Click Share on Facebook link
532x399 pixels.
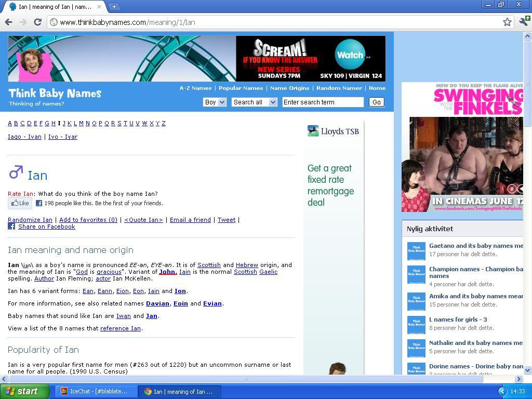pos(47,227)
